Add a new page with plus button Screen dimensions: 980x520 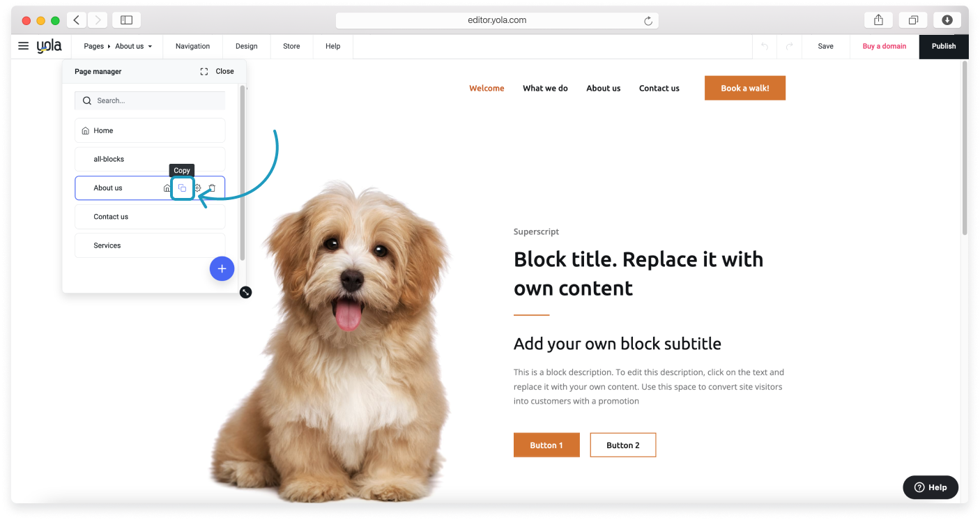[222, 268]
